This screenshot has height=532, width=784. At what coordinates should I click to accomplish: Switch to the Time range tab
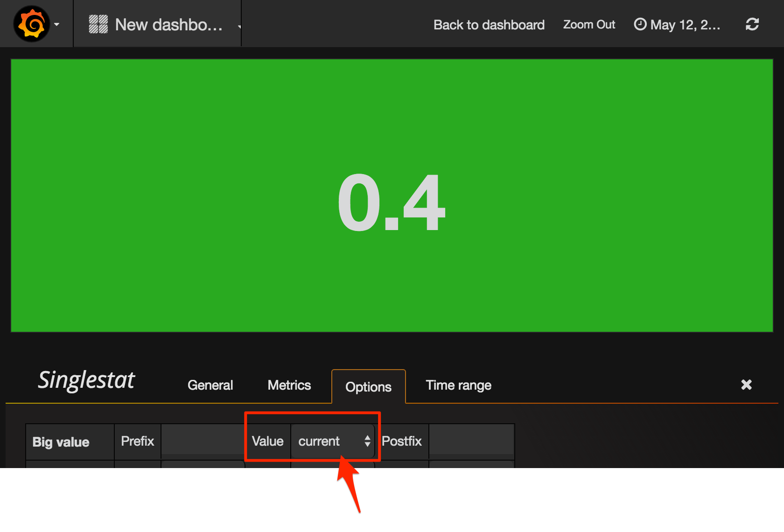tap(458, 385)
